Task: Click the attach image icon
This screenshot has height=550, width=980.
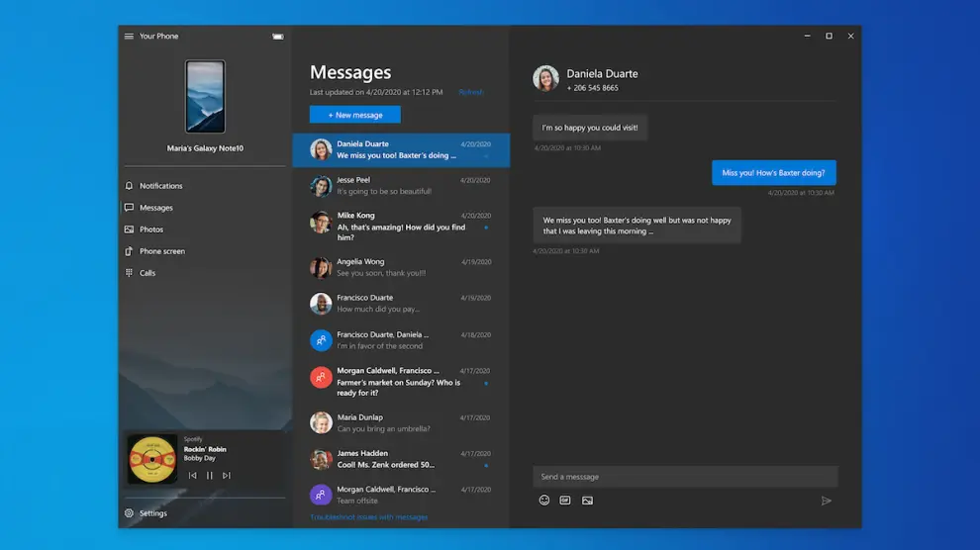Action: tap(587, 501)
